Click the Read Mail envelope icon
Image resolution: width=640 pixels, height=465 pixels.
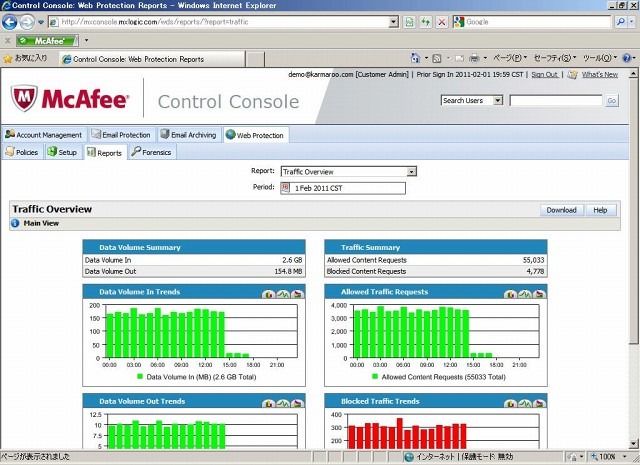[x=459, y=58]
